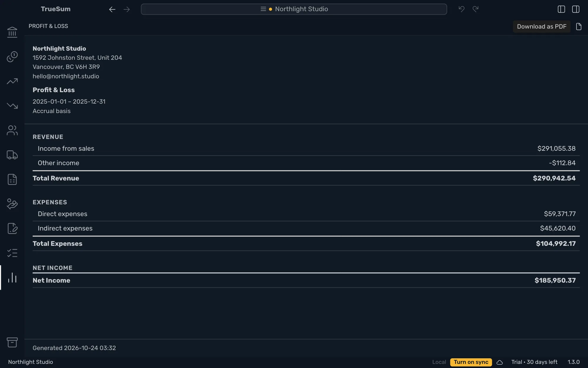Click the version 1.3.0 label
588x368 pixels.
pos(573,362)
